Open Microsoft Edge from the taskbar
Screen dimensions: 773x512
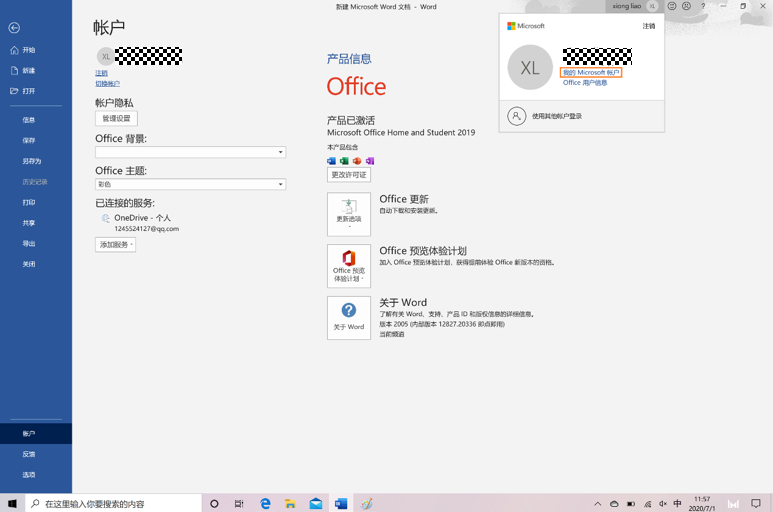[x=265, y=504]
